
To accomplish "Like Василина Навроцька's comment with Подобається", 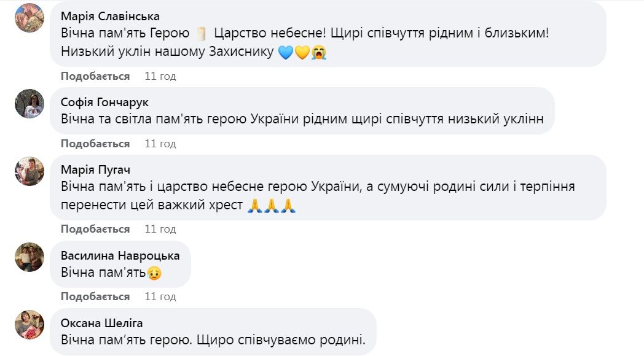I will tap(95, 296).
